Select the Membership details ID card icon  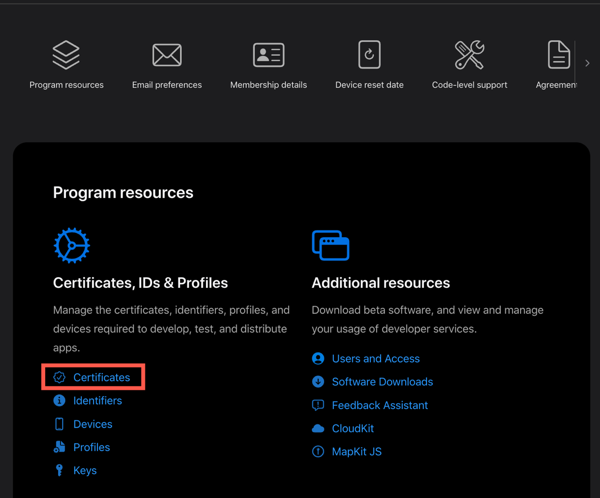pyautogui.click(x=269, y=55)
